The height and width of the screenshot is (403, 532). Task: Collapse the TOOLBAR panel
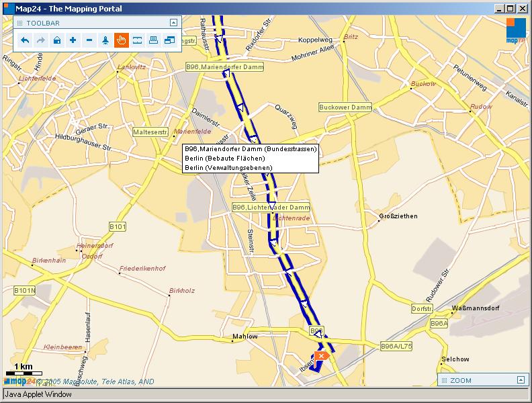173,22
